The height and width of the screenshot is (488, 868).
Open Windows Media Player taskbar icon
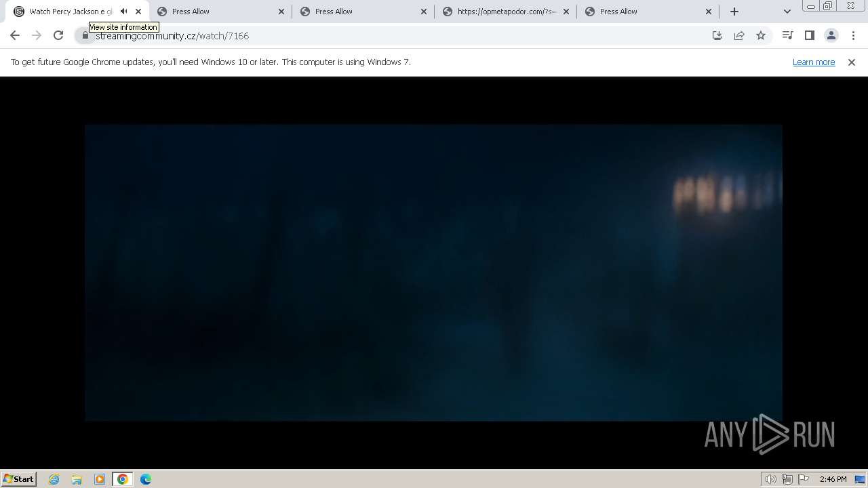(100, 479)
